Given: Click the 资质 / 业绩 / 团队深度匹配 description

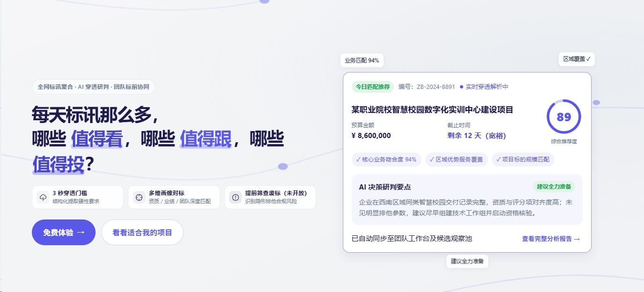Looking at the screenshot, I should pos(180,202).
